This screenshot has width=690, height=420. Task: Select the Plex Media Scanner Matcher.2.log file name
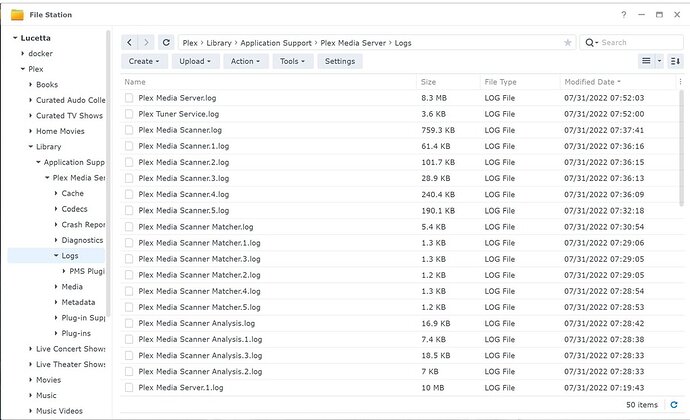(199, 275)
